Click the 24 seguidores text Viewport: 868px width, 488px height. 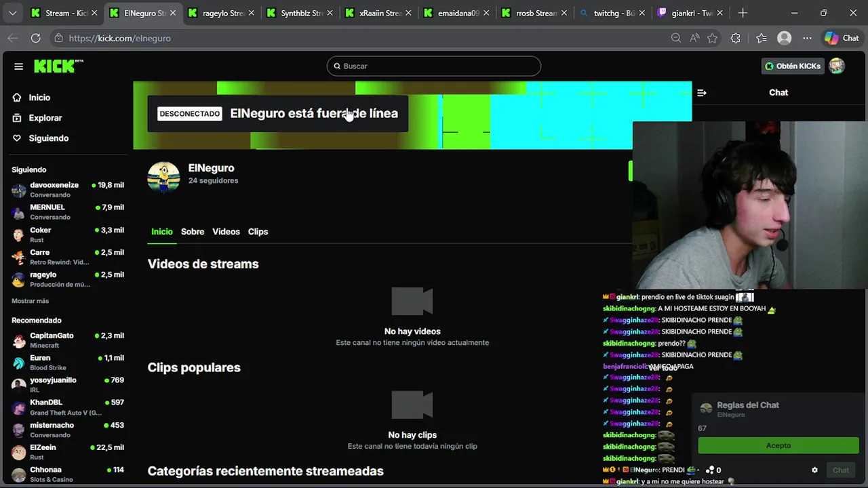[x=213, y=181]
